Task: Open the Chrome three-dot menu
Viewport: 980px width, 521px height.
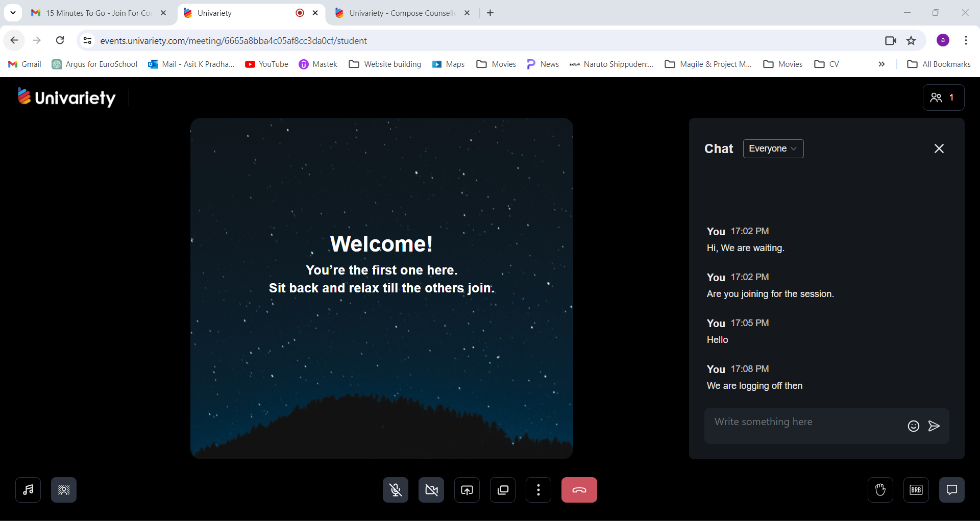Action: 966,40
